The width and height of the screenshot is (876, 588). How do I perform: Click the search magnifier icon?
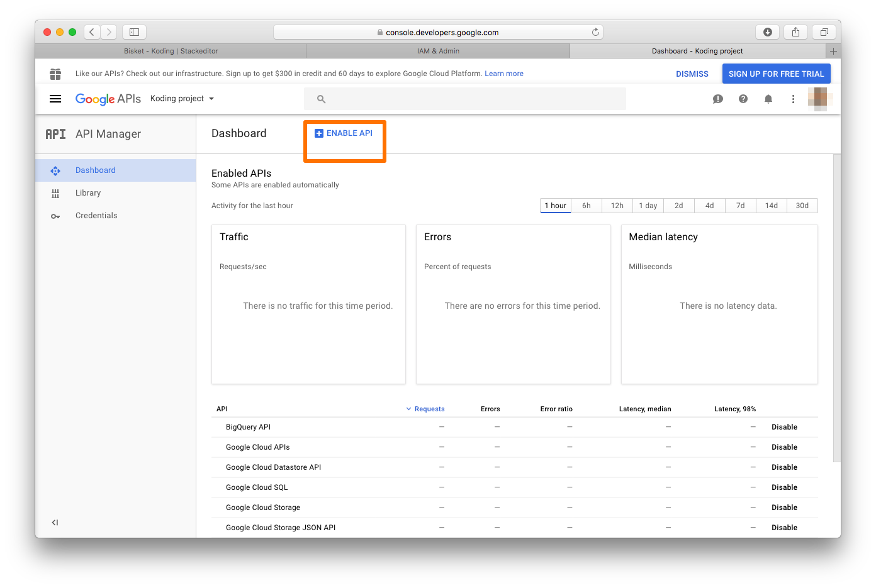(321, 99)
